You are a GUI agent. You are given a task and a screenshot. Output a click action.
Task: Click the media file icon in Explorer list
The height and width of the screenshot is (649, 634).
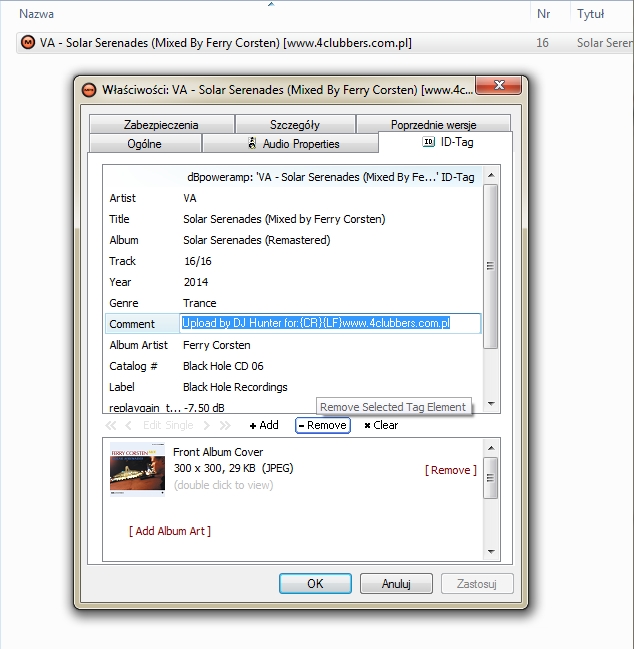pyautogui.click(x=28, y=42)
